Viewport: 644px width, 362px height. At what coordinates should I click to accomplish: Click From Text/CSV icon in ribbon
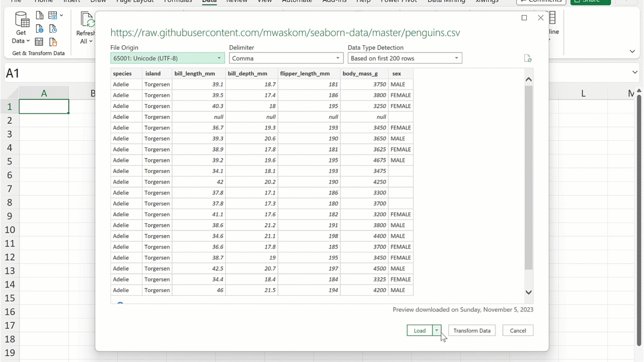pos(39,16)
